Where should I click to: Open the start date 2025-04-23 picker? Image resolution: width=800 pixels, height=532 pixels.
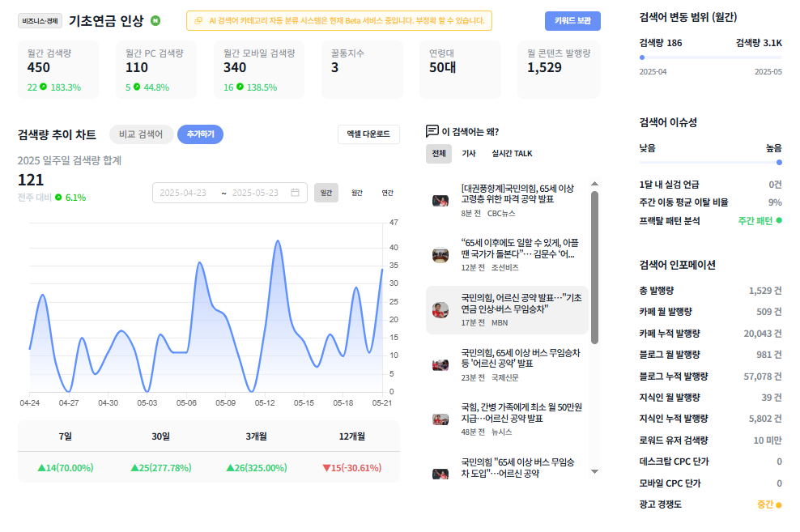(x=183, y=193)
